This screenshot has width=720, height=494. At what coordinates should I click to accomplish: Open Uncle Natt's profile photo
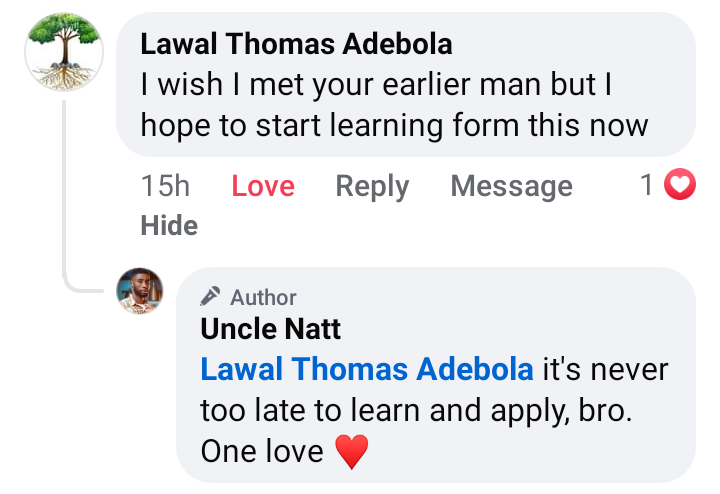(140, 291)
